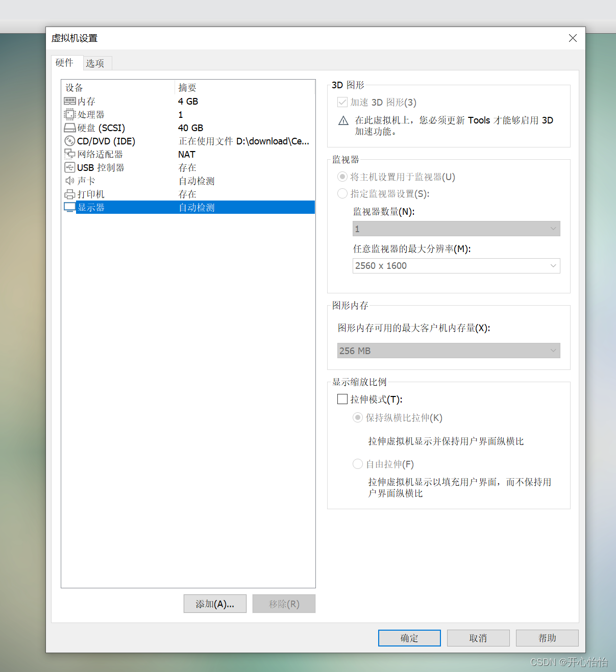Click the 硬盘 (SCSI) disk icon
Viewport: 616px width, 672px height.
70,127
